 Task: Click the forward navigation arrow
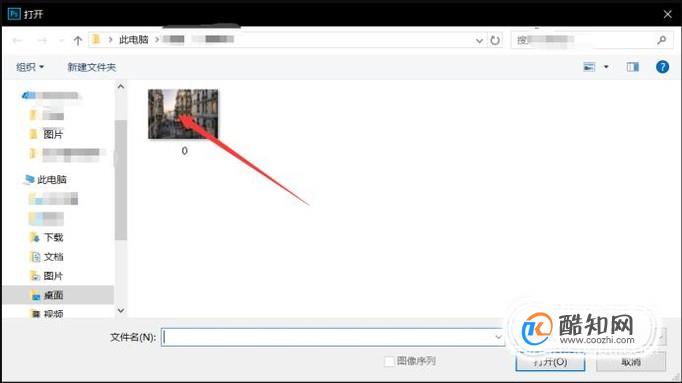tap(42, 40)
